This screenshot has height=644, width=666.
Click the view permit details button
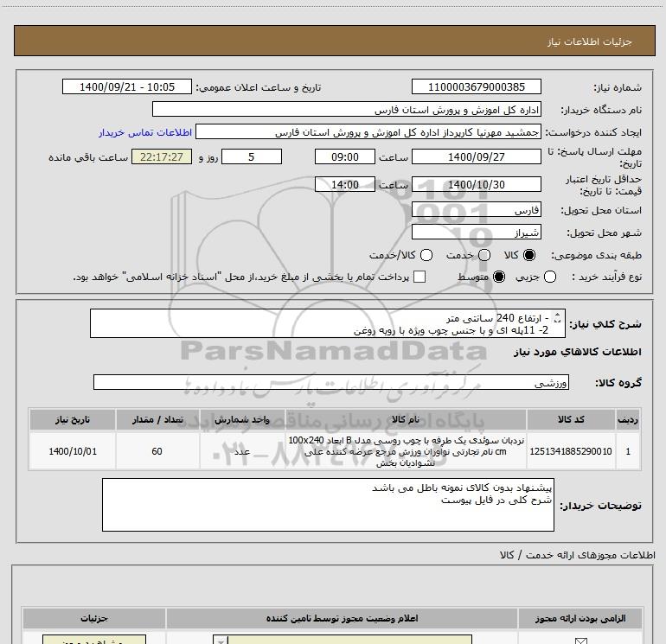[94, 640]
